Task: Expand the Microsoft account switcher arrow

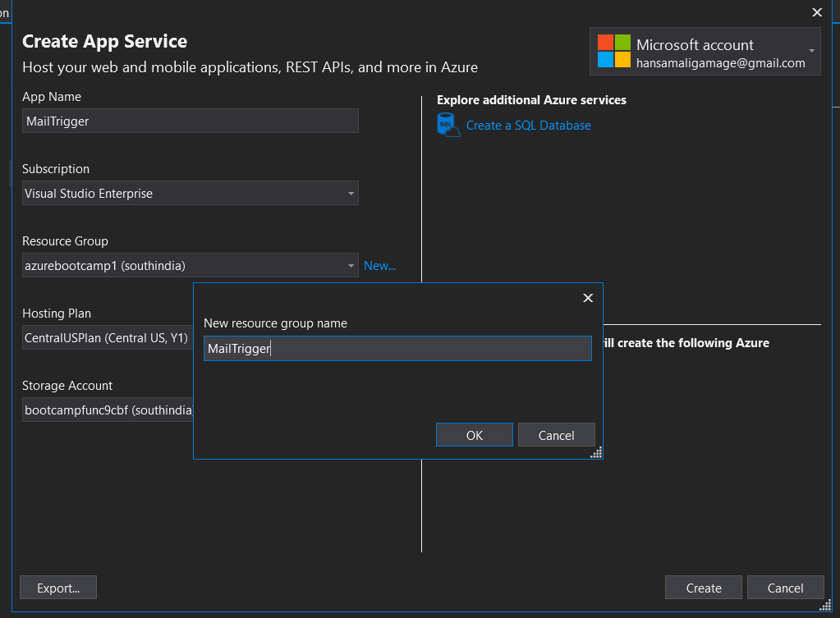Action: [811, 51]
